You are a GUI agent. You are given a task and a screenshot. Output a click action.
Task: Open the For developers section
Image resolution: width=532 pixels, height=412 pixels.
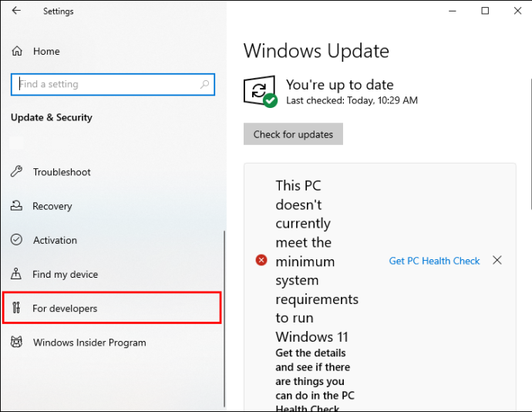coord(112,308)
